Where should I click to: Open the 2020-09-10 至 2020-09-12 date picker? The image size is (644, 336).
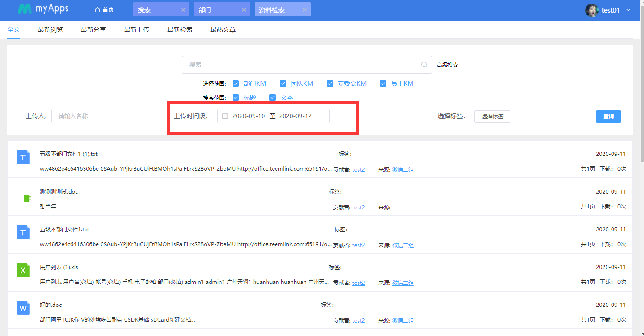click(x=273, y=115)
